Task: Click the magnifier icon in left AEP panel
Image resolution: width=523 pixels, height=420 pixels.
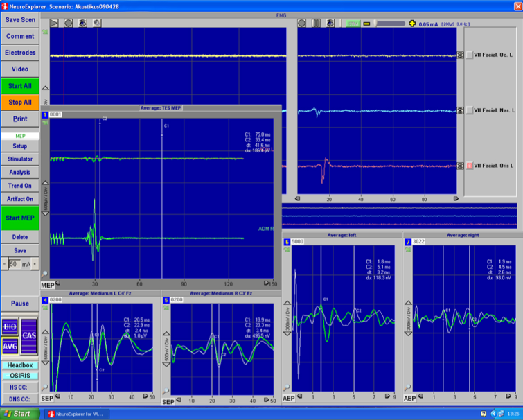Action: point(287,387)
